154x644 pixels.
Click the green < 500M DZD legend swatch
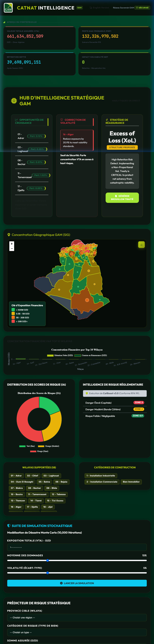[x=13, y=310]
